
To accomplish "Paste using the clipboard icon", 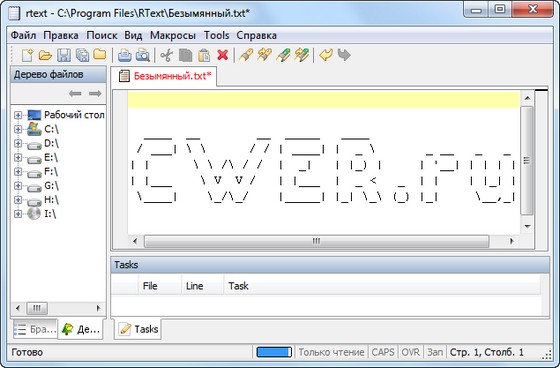I will [x=204, y=55].
